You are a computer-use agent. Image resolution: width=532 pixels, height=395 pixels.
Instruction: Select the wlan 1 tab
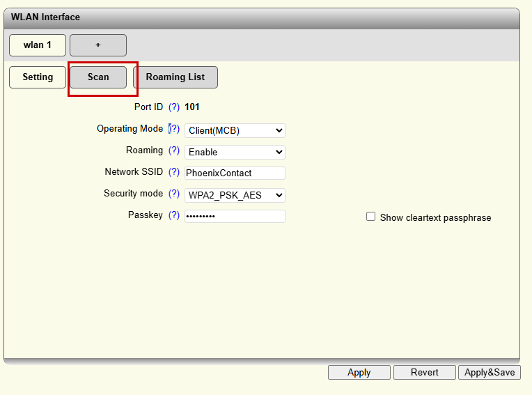[x=38, y=45]
